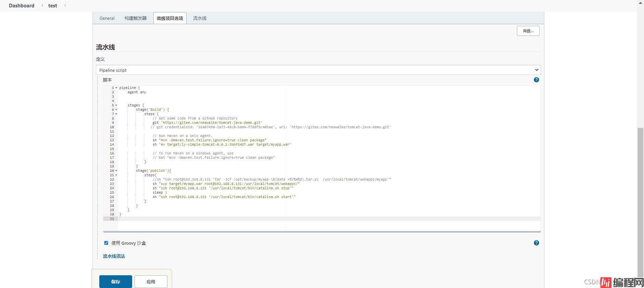644x288 pixels.
Task: Click the 流水线 section heading
Action: coord(105,47)
